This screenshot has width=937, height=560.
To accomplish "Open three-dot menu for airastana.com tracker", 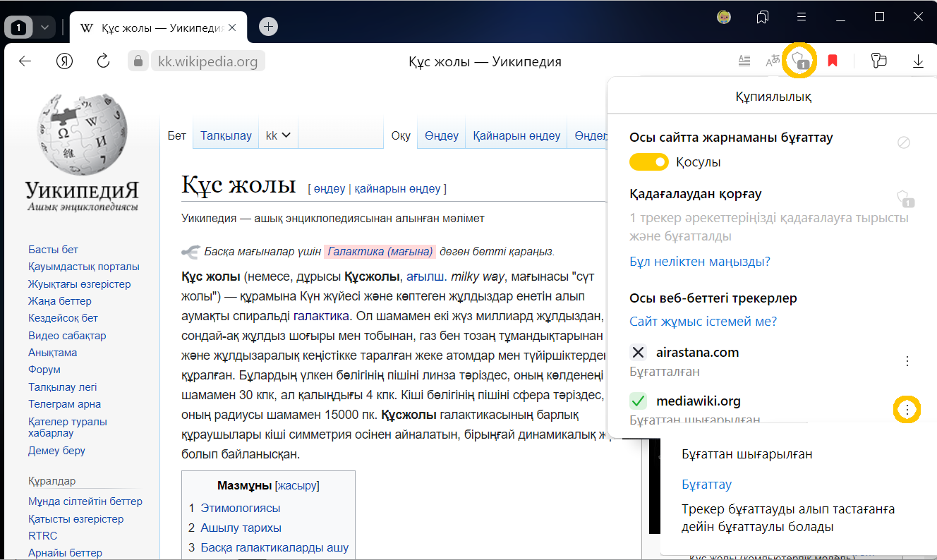I will 907,361.
